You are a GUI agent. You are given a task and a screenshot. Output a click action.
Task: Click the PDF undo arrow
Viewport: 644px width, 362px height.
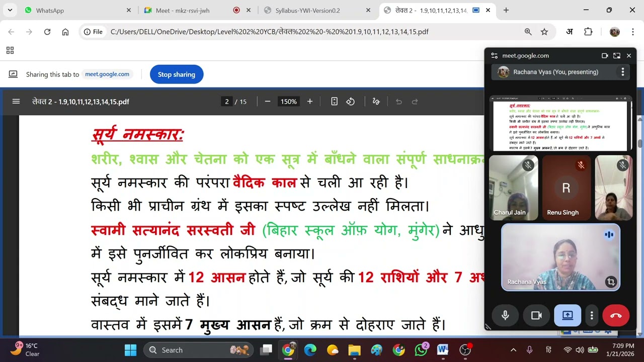pos(399,102)
